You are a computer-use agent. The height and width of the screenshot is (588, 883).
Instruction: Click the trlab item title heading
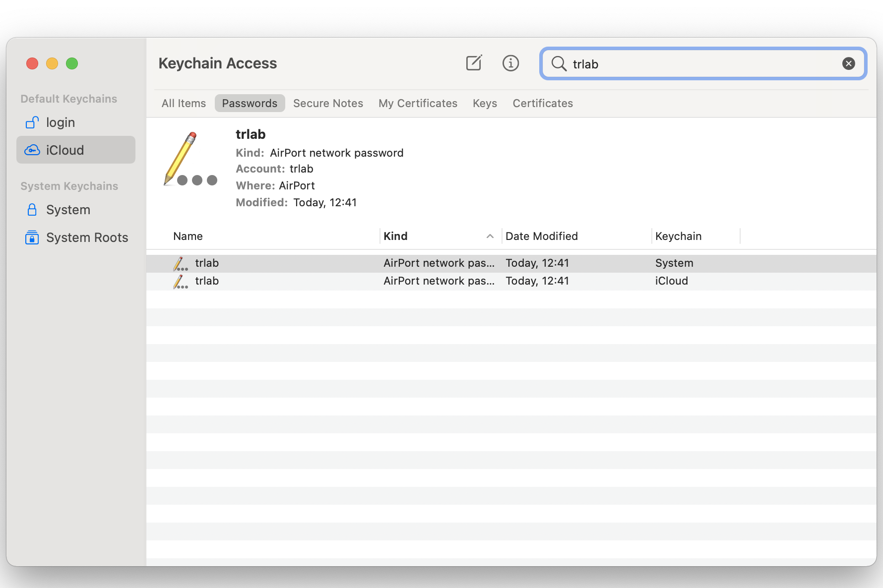coord(251,134)
